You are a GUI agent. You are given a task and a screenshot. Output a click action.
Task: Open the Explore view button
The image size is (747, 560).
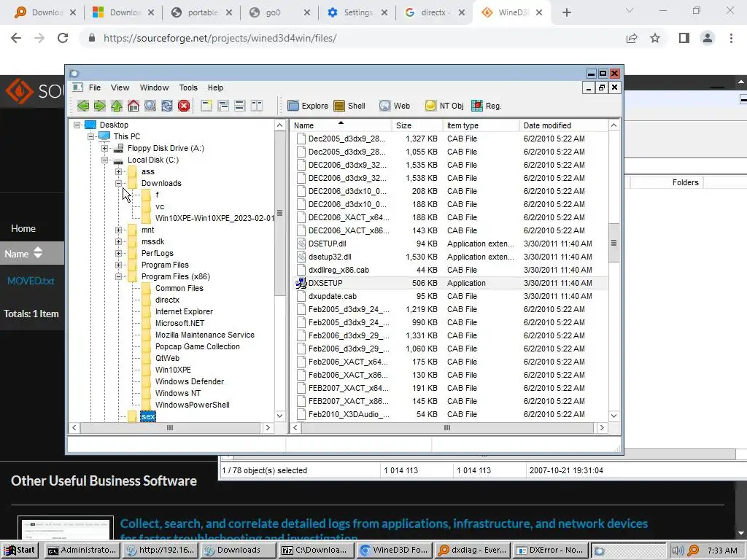[x=308, y=106]
